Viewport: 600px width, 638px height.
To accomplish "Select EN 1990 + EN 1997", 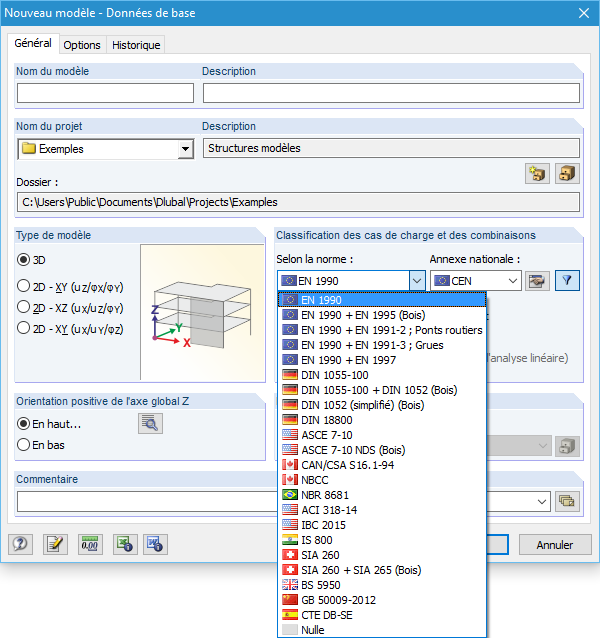I will click(x=382, y=360).
